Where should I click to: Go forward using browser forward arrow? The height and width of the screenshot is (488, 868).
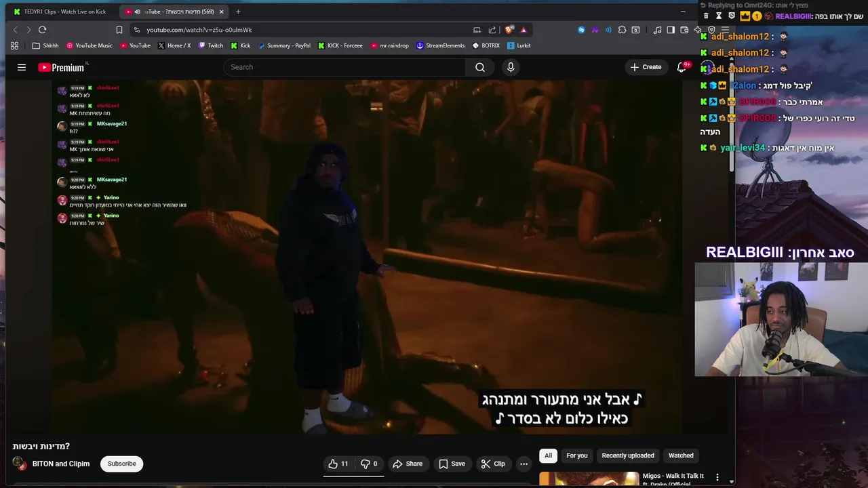pyautogui.click(x=28, y=30)
